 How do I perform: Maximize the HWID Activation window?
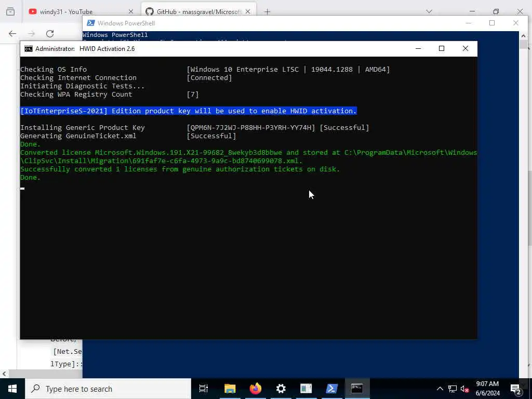tap(442, 48)
